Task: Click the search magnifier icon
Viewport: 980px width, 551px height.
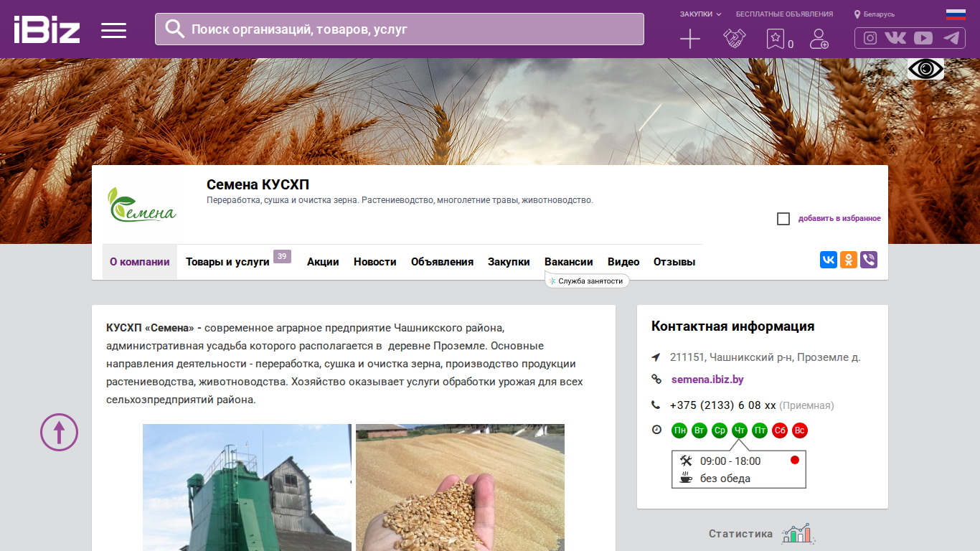Action: coord(175,29)
